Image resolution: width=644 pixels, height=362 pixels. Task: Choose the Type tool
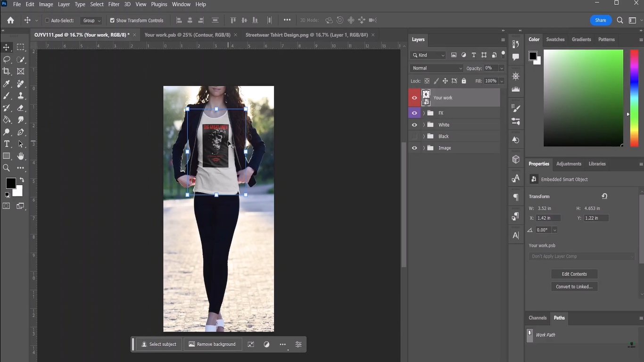6,144
